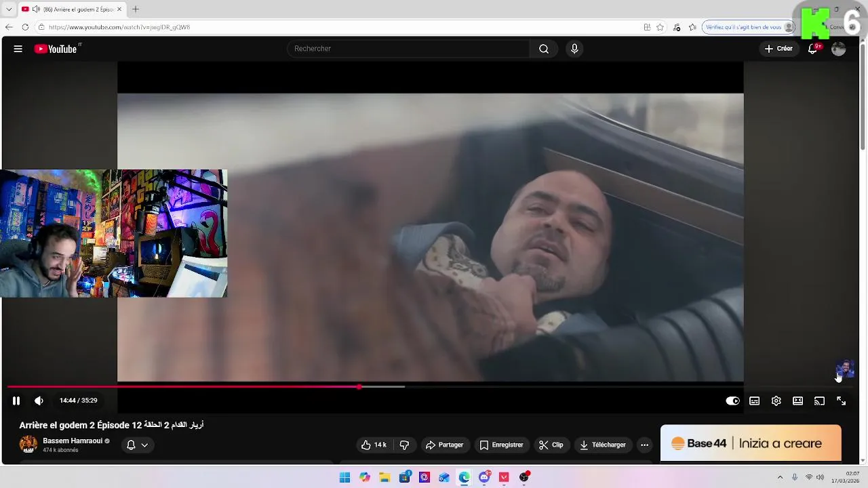Open browser extensions icon
Viewport: 868px width, 488px height.
click(677, 27)
